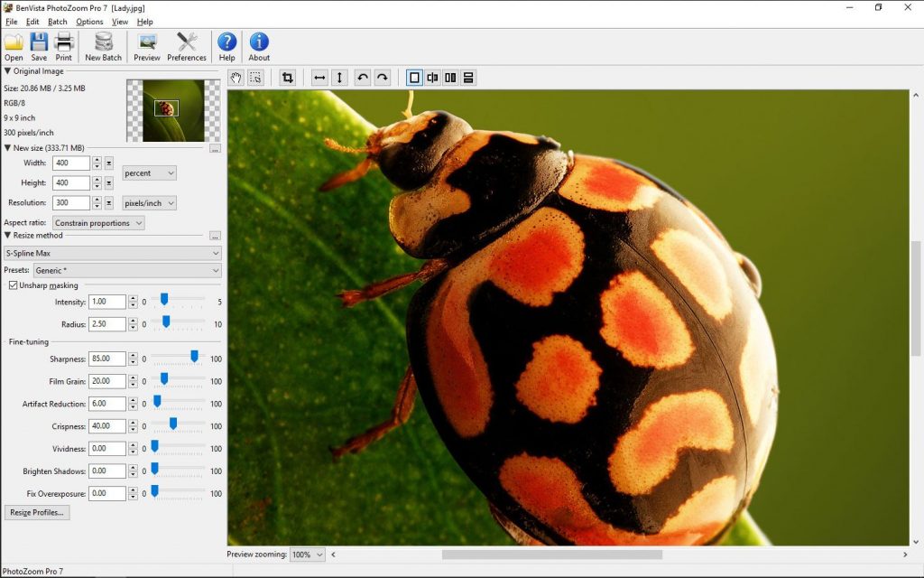
Task: Click the Resize Profiles button
Action: coord(36,512)
